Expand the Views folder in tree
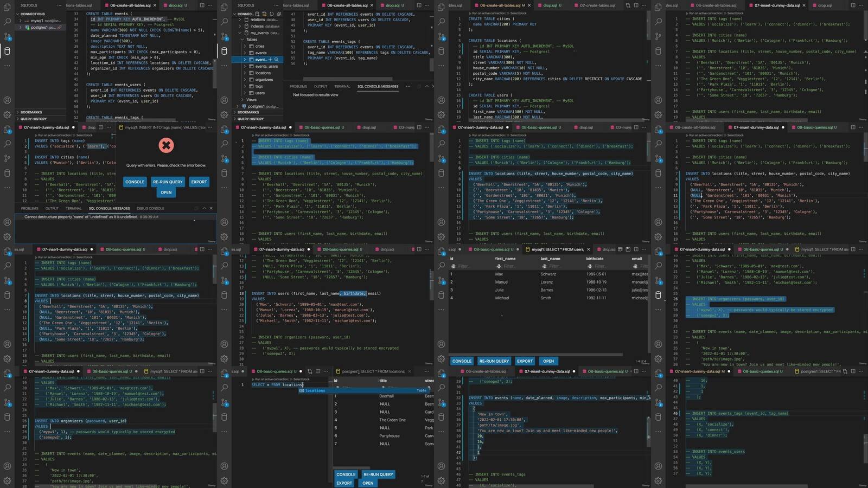This screenshot has width=868, height=488. click(x=242, y=100)
